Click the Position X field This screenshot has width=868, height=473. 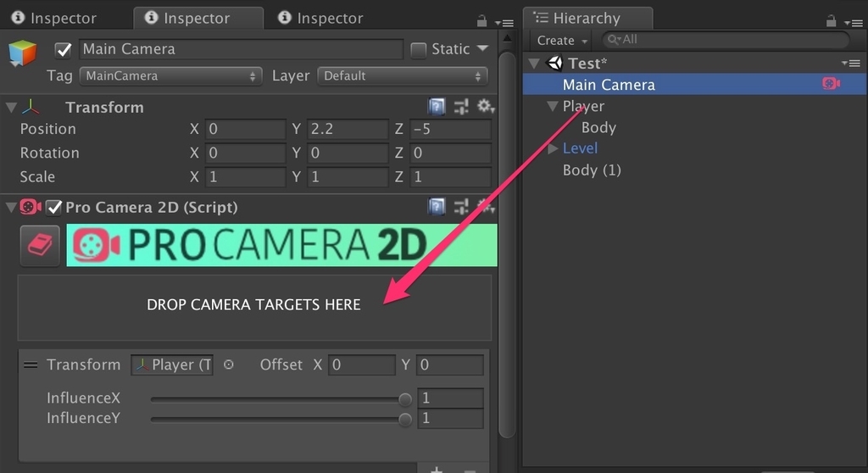click(x=245, y=129)
